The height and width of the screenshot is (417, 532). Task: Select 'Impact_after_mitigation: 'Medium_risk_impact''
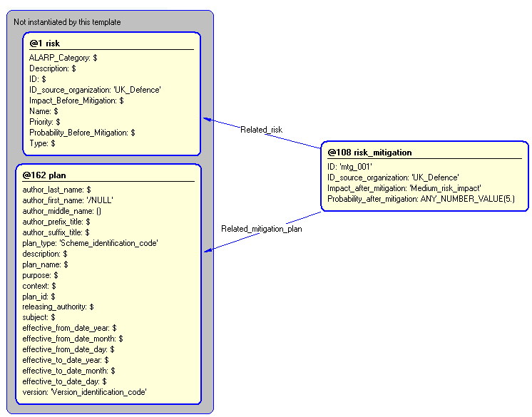coord(404,188)
